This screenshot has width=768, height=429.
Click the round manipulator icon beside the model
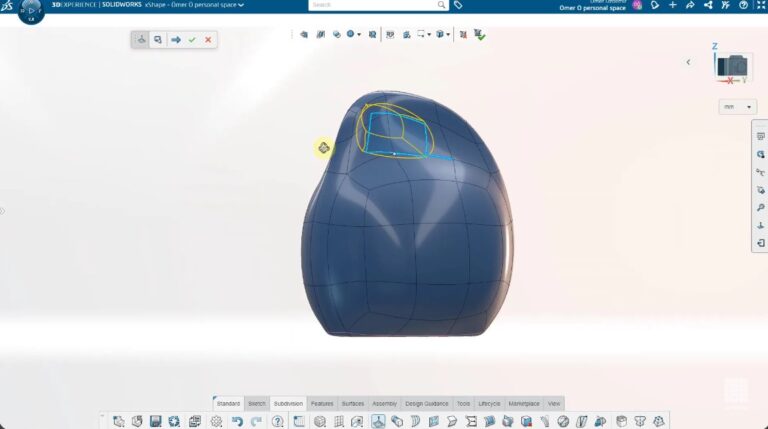pyautogui.click(x=324, y=148)
